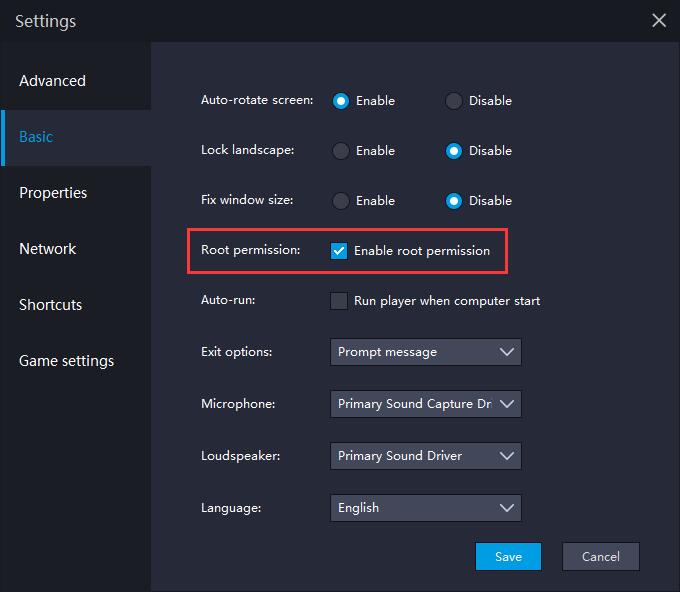
Task: Expand the Loudspeaker driver dropdown
Action: [425, 456]
